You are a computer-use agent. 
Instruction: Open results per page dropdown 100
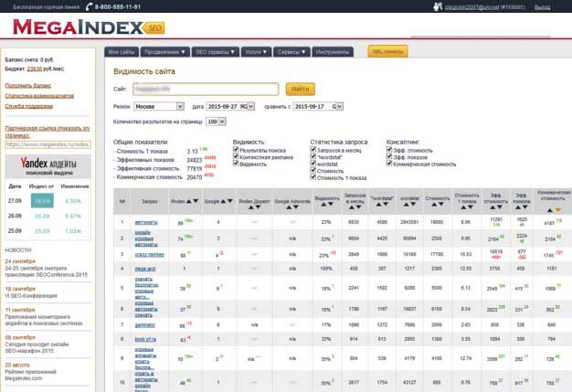(x=216, y=122)
